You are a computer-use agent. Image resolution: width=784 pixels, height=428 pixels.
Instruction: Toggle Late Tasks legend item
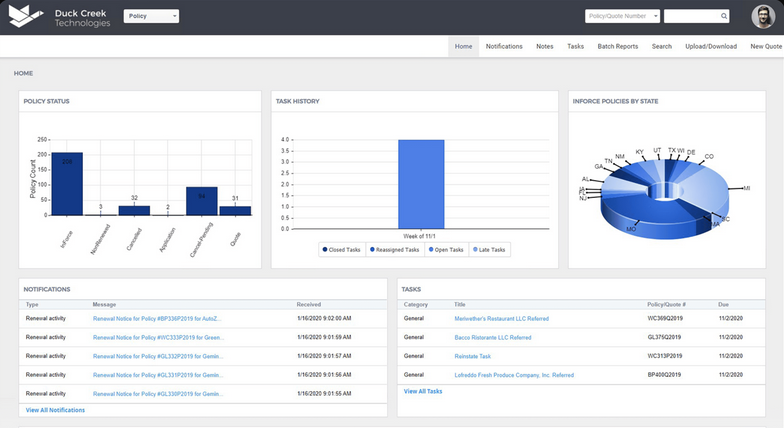coord(475,249)
